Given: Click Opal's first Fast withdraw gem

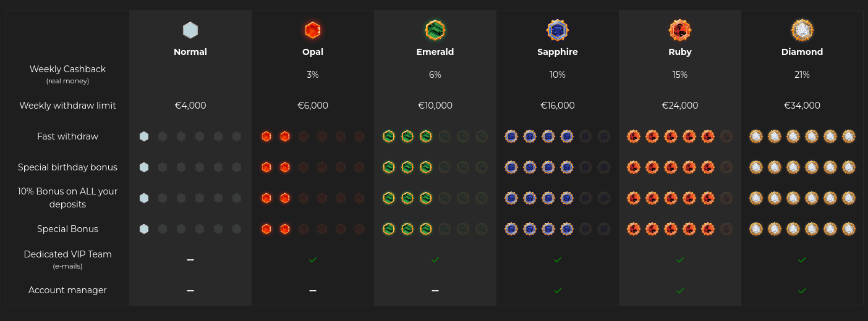Looking at the screenshot, I should 266,136.
